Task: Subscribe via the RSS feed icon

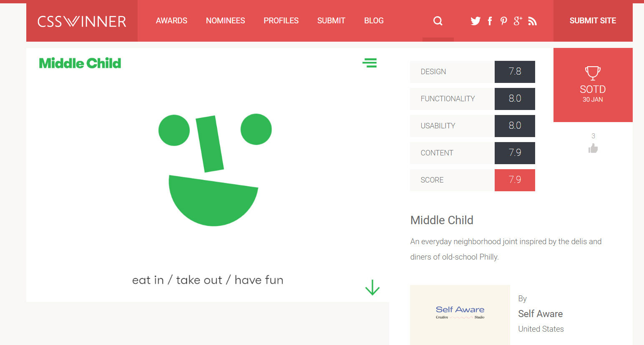Action: (532, 21)
